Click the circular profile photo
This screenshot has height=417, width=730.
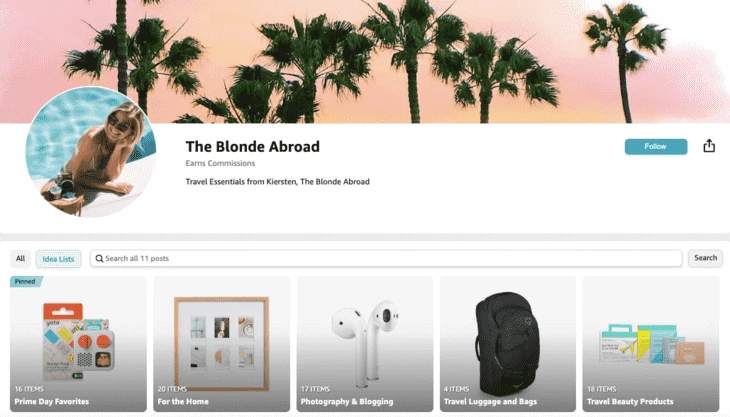[91, 152]
